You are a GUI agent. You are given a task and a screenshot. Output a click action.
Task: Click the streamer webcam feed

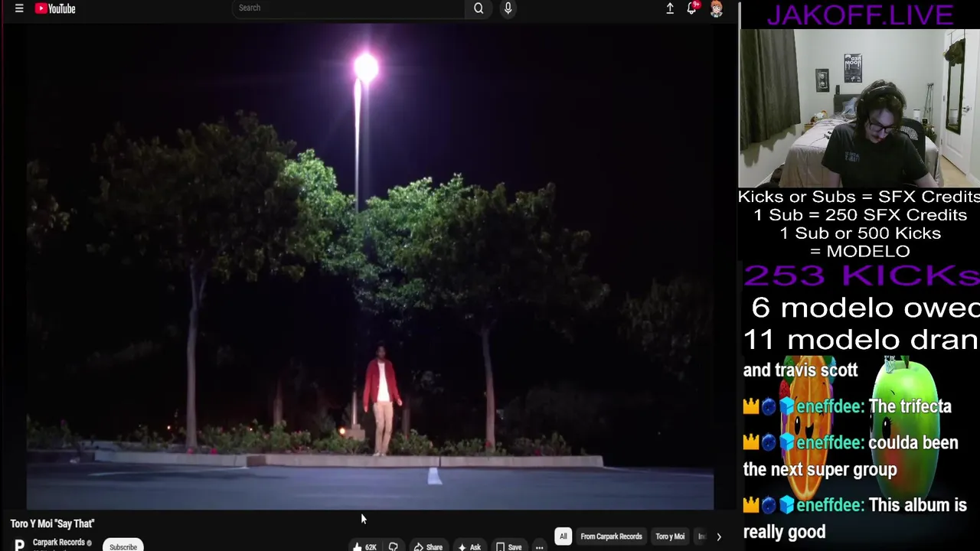(859, 108)
